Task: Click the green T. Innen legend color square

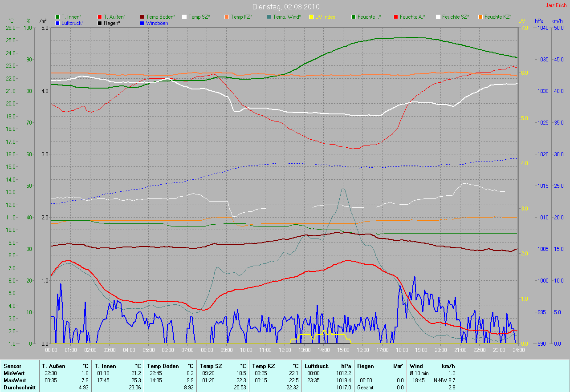Action: point(57,17)
